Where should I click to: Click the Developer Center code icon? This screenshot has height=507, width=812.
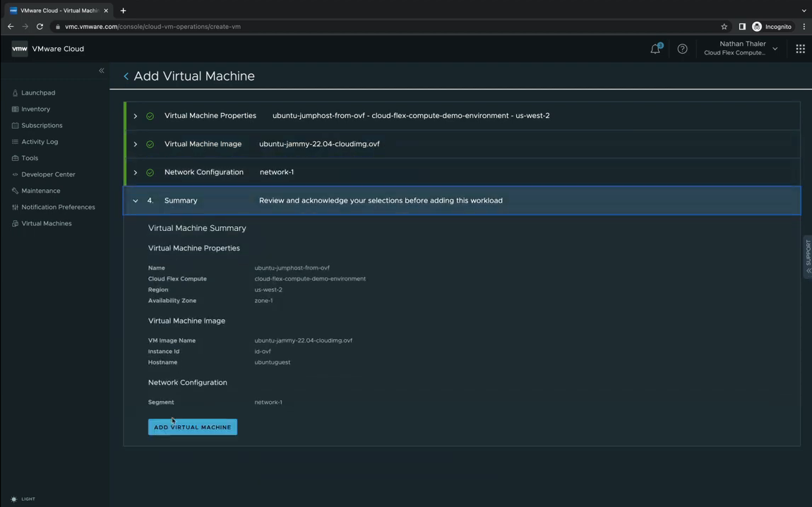[x=15, y=174]
